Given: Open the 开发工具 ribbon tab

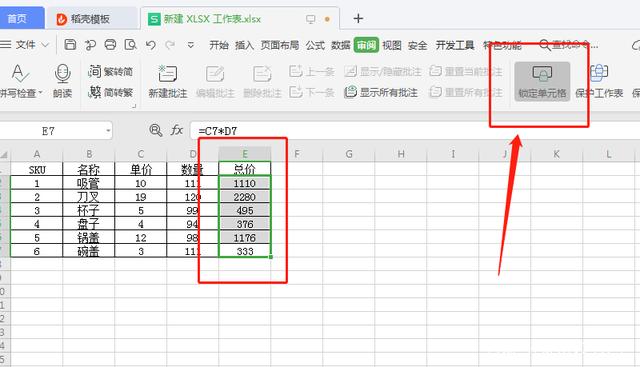Looking at the screenshot, I should [x=455, y=45].
